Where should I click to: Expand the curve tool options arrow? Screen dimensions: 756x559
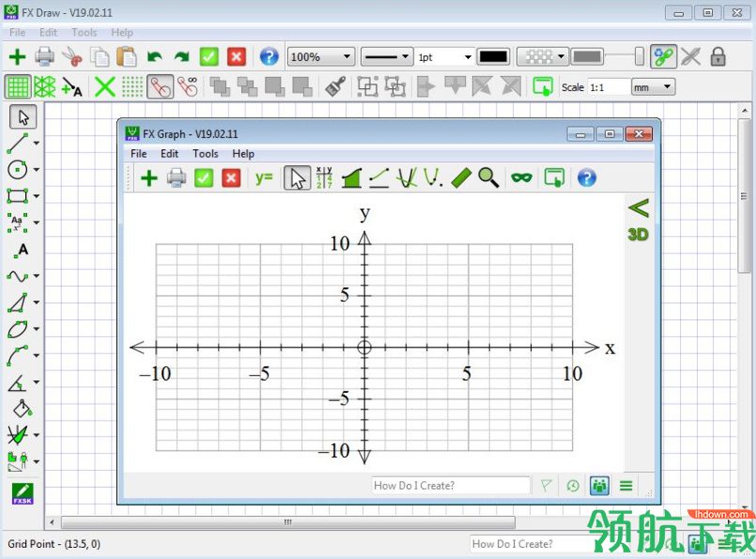point(37,276)
